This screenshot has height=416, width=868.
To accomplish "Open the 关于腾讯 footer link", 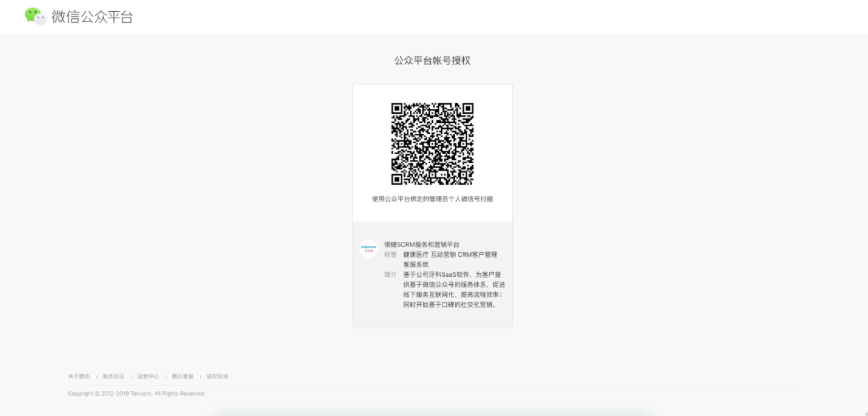I will 79,376.
